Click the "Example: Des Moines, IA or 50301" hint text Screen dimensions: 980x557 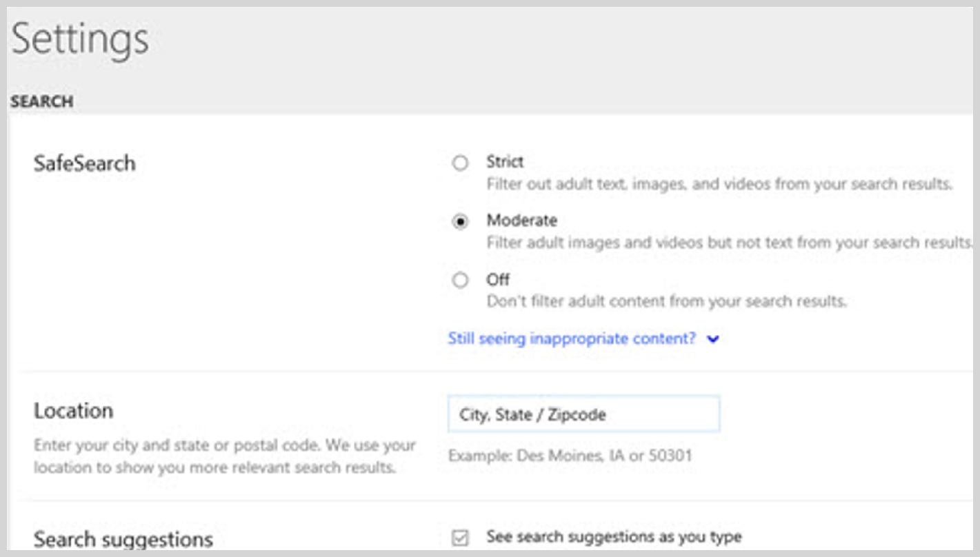click(x=530, y=454)
